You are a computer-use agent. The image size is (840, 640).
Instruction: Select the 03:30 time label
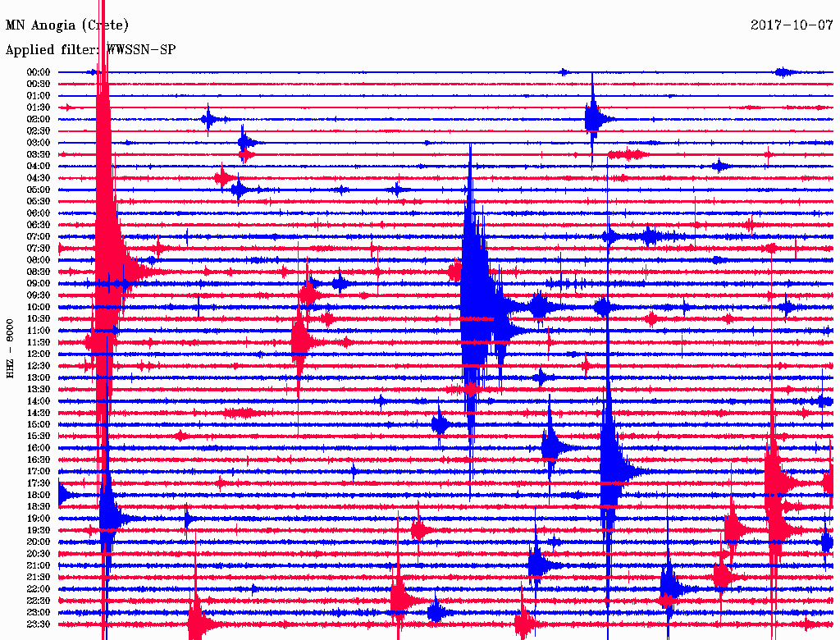click(39, 155)
